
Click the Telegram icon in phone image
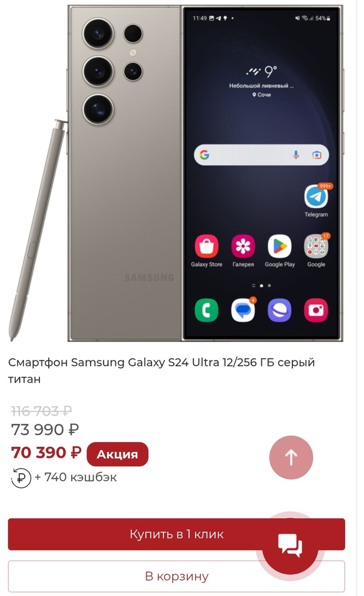click(316, 196)
